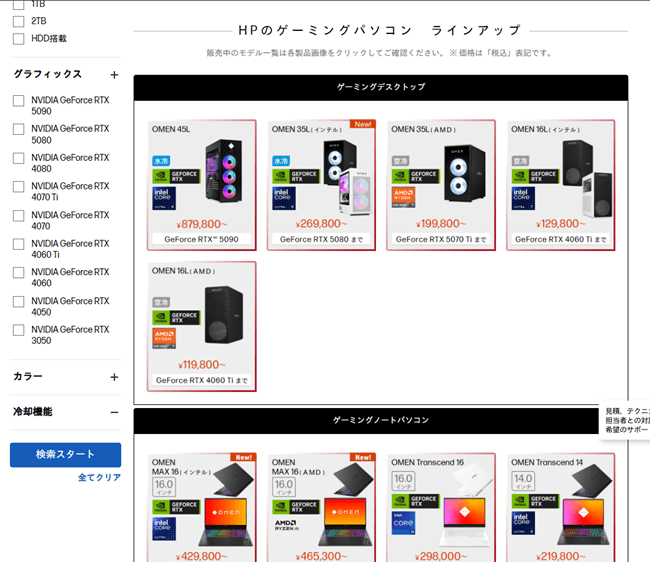The width and height of the screenshot is (650, 562).
Task: Open the OMEN MAX 16 Intel laptop image
Action: (227, 505)
